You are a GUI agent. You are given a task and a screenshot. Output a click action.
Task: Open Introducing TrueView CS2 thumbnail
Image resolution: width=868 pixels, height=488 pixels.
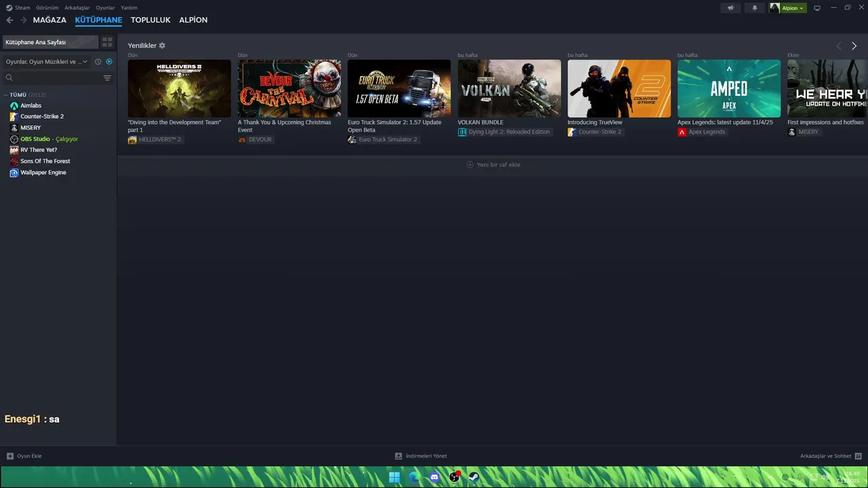tap(619, 89)
